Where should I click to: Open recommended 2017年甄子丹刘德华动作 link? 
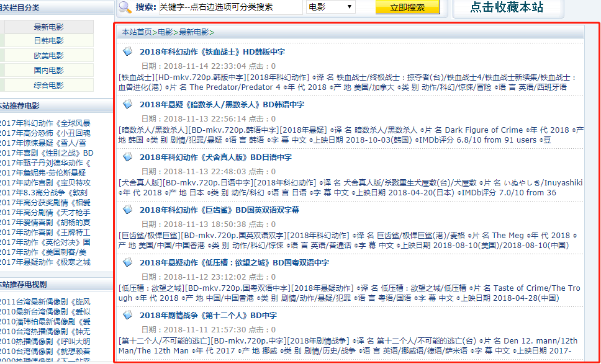(x=45, y=163)
